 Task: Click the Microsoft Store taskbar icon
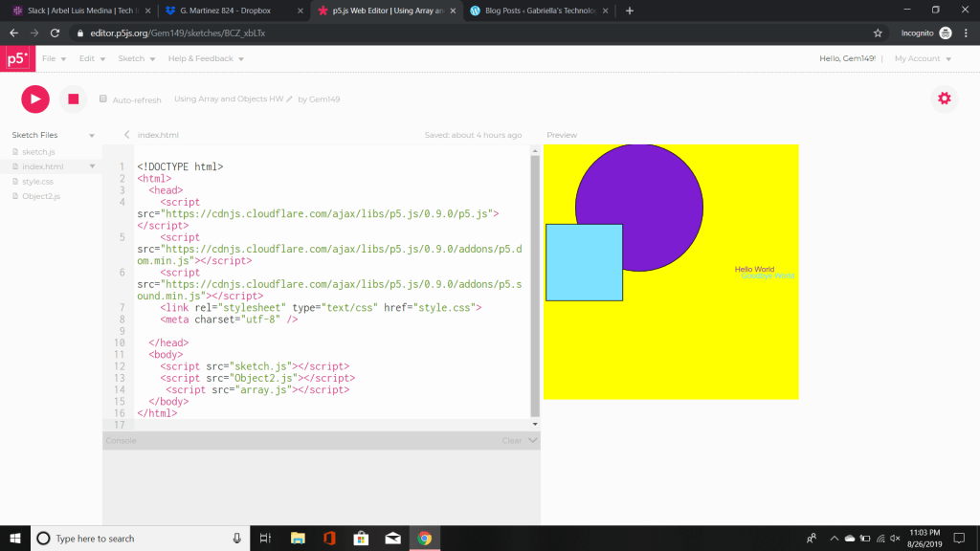(360, 539)
